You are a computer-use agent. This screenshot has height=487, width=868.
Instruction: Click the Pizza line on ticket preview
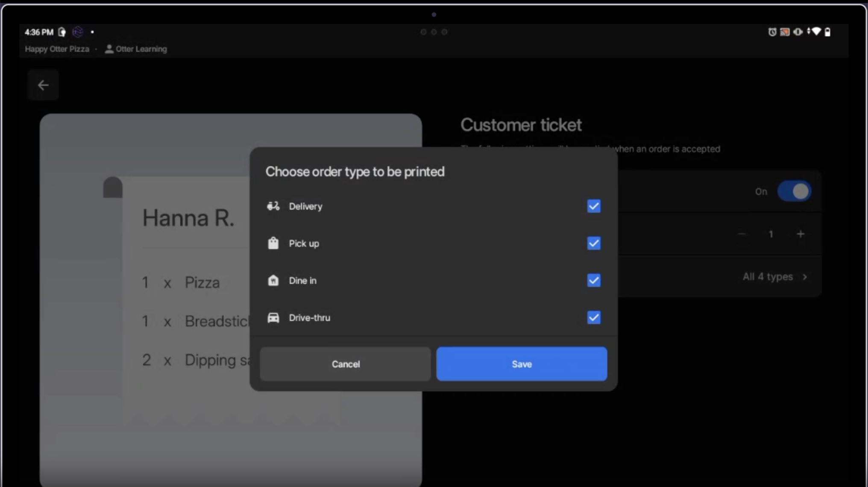pyautogui.click(x=181, y=282)
